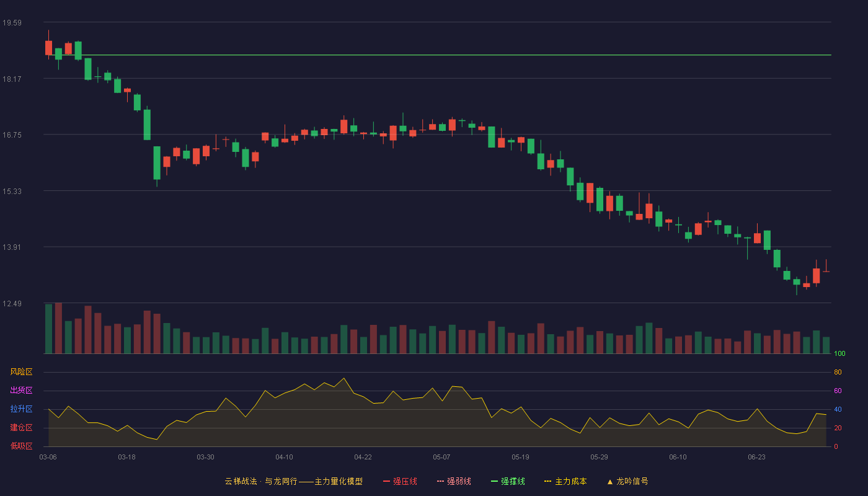Click the green 强撑线 legend line marker
This screenshot has height=496, width=868.
click(x=495, y=481)
